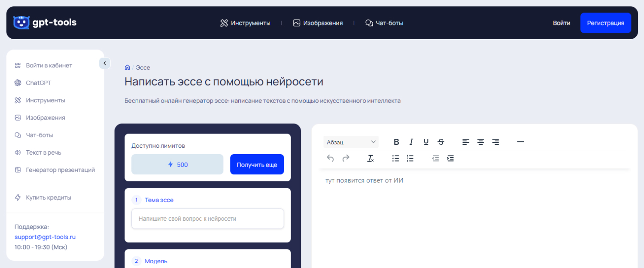Viewport: 644px width, 268px height.
Task: Click the Тема эссе question input field
Action: click(x=207, y=219)
